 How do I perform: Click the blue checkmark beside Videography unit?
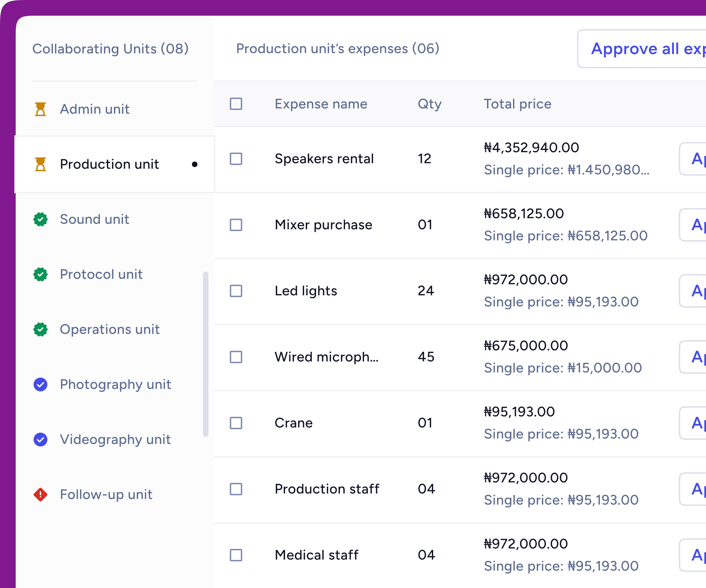click(40, 440)
